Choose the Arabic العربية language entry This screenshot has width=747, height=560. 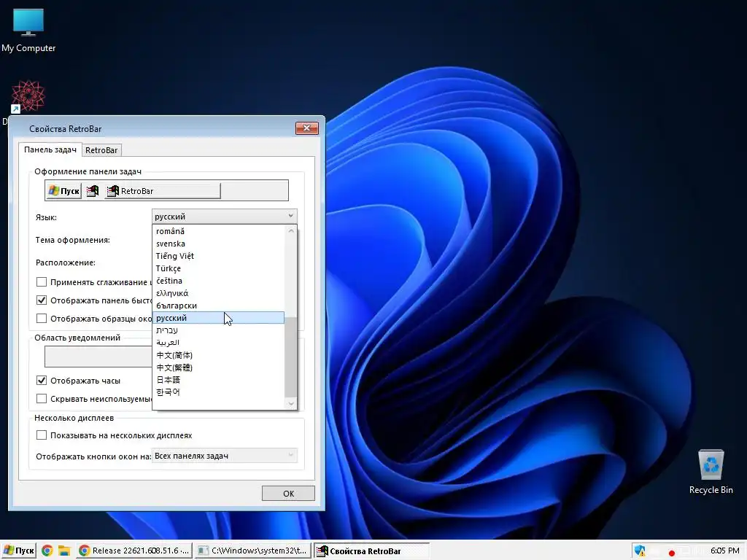coord(218,343)
